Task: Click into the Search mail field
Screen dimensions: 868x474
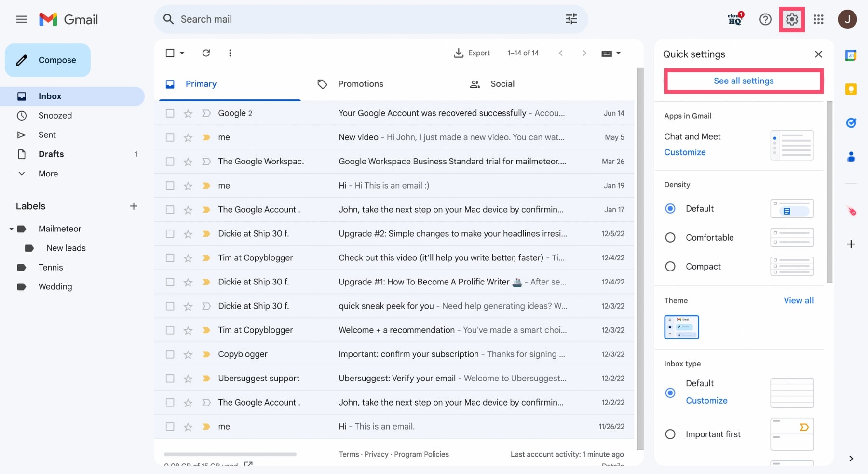Action: click(289, 19)
